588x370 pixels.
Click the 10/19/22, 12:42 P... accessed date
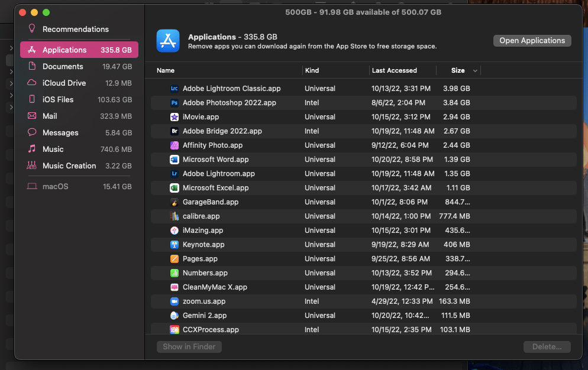(403, 287)
